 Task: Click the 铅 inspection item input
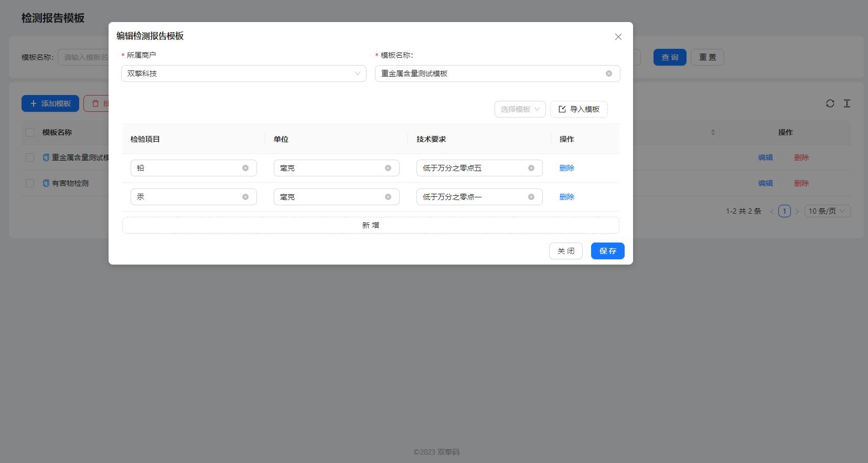(x=194, y=168)
